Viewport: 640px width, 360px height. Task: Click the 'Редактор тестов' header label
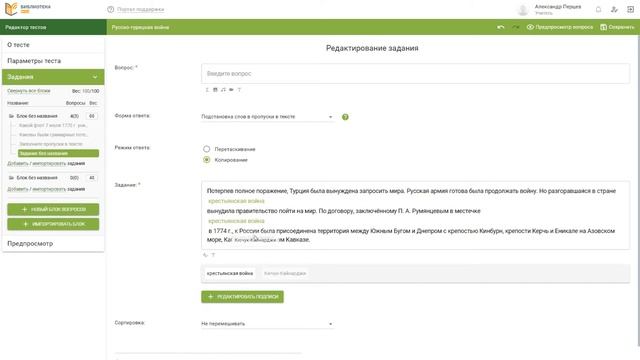(26, 27)
